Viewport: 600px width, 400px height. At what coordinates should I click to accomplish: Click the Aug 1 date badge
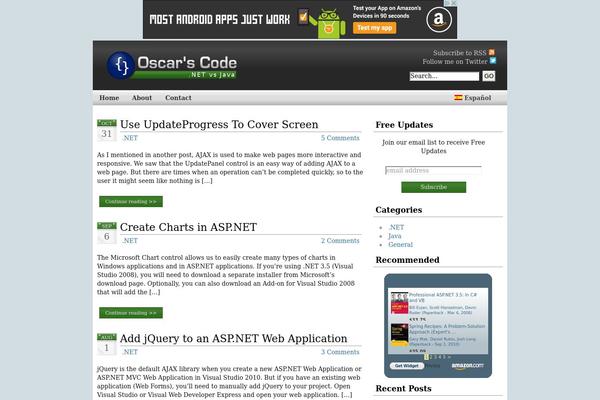(106, 344)
